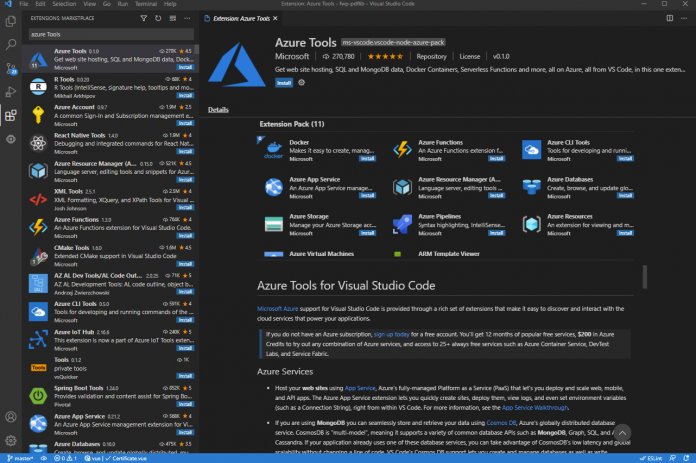The image size is (696, 463).
Task: Install XML Tools from the sidebar list
Action: [185, 208]
